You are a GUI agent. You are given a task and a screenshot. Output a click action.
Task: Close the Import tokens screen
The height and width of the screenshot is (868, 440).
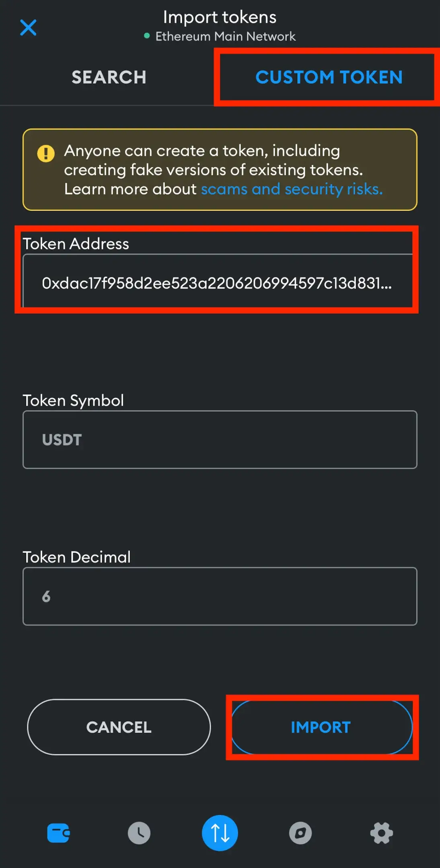click(28, 27)
